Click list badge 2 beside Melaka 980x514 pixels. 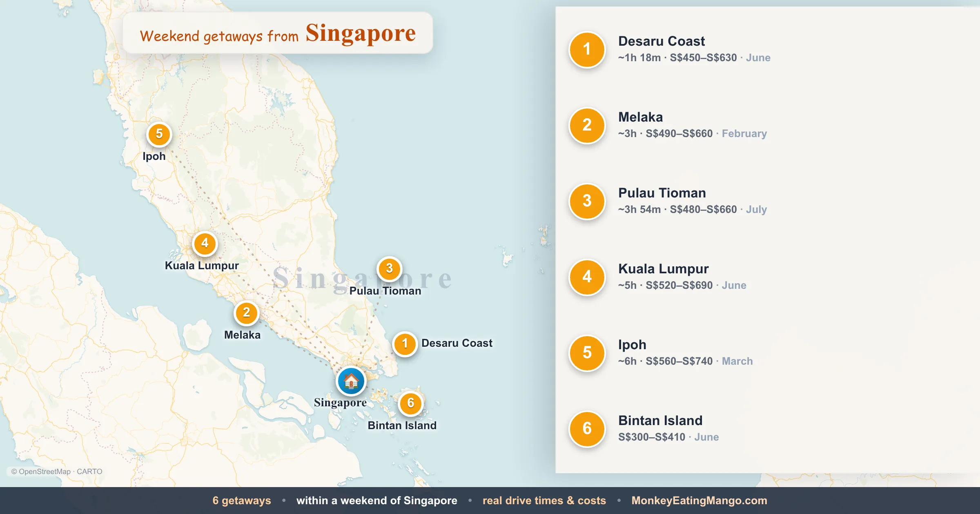587,125
